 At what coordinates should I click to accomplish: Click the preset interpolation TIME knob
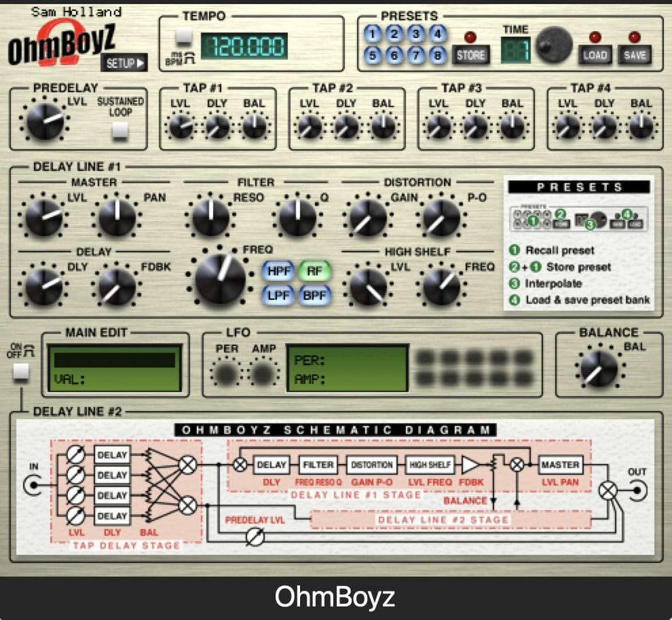click(x=554, y=45)
